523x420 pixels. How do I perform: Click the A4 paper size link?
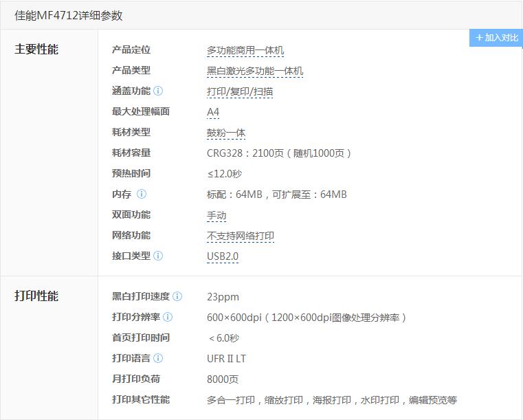click(x=213, y=112)
